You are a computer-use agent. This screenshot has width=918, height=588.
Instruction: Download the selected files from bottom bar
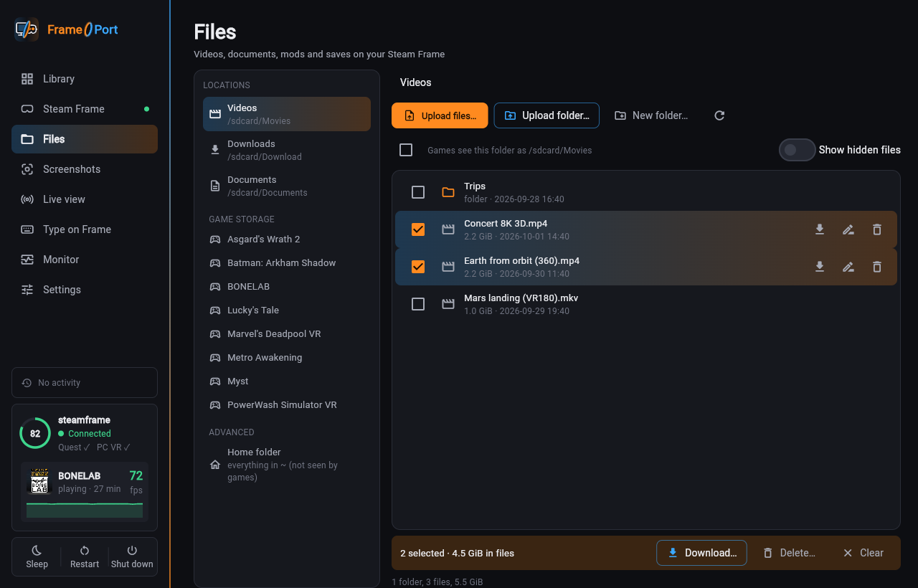701,553
